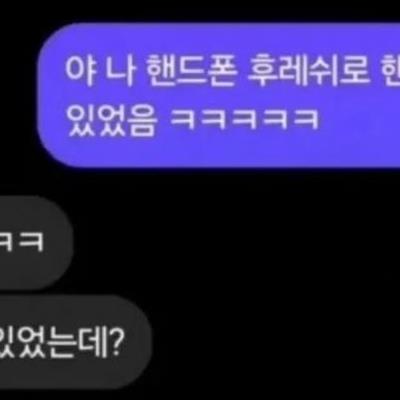
Task: Tap the ㅋㅋ characters in first gray bubble
Action: pos(22,242)
